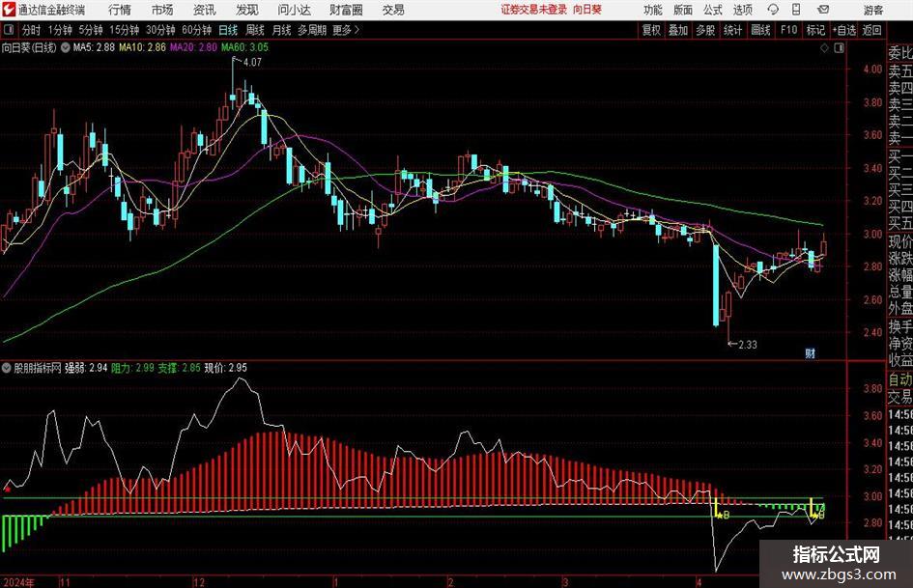913x588 pixels.
Task: Open the 功能 menu
Action: (x=653, y=10)
